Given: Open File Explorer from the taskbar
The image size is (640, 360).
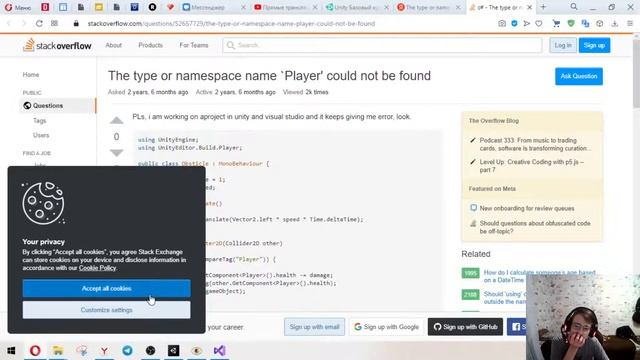Looking at the screenshot, I should (x=58, y=350).
